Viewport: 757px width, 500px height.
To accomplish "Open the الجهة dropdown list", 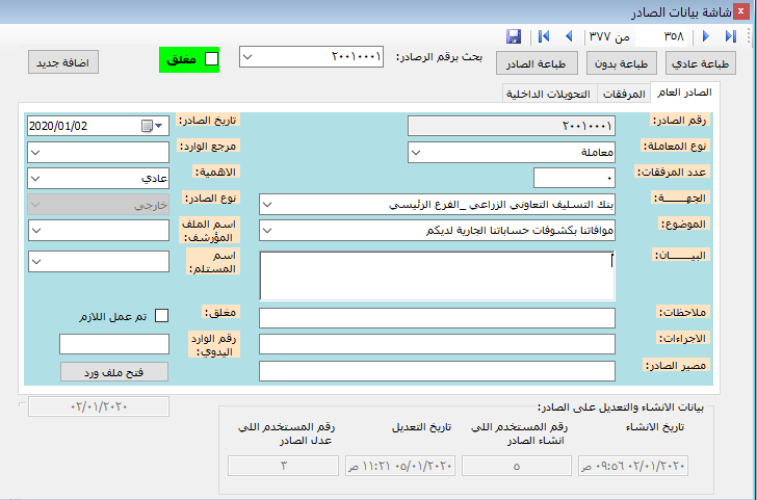I will pos(267,205).
